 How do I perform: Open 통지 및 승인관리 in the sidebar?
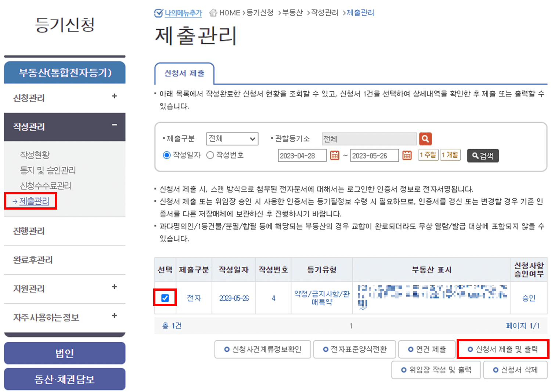(x=48, y=170)
